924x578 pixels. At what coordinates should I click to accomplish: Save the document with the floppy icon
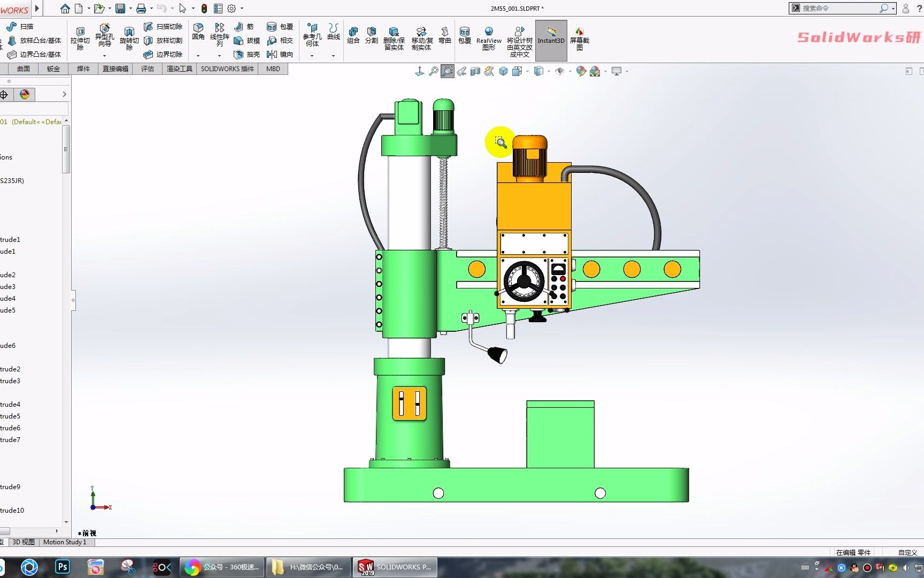(x=120, y=9)
